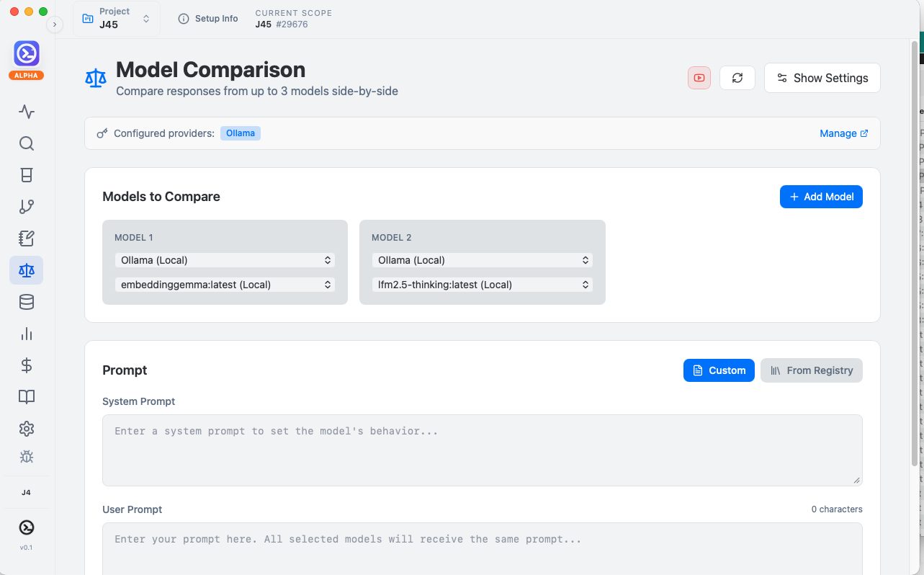Click the Add Model button
Screen dimensions: 924x575
click(x=821, y=197)
